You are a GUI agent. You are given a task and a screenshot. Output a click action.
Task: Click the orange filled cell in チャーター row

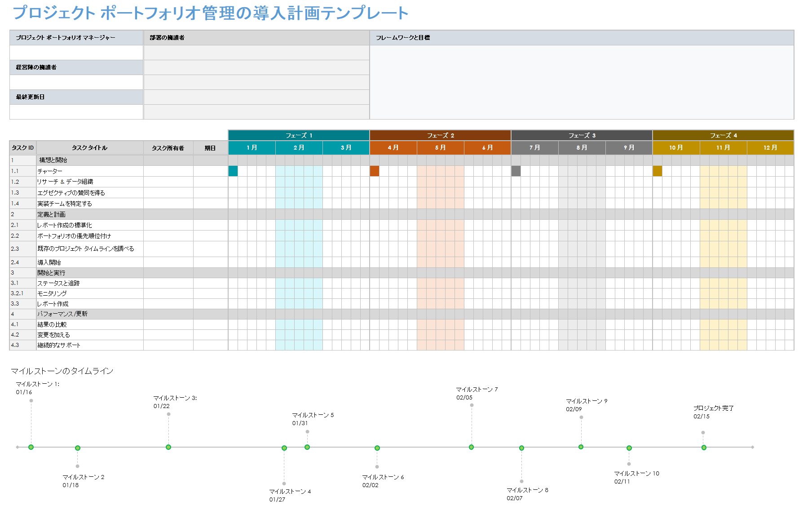click(x=375, y=171)
